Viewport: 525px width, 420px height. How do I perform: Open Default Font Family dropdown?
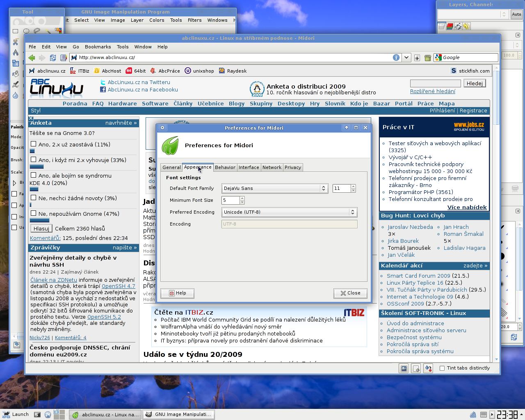pos(274,188)
